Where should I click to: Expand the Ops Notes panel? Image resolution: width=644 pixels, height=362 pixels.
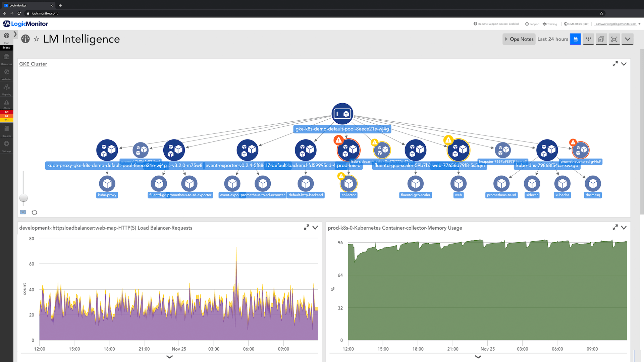[519, 39]
